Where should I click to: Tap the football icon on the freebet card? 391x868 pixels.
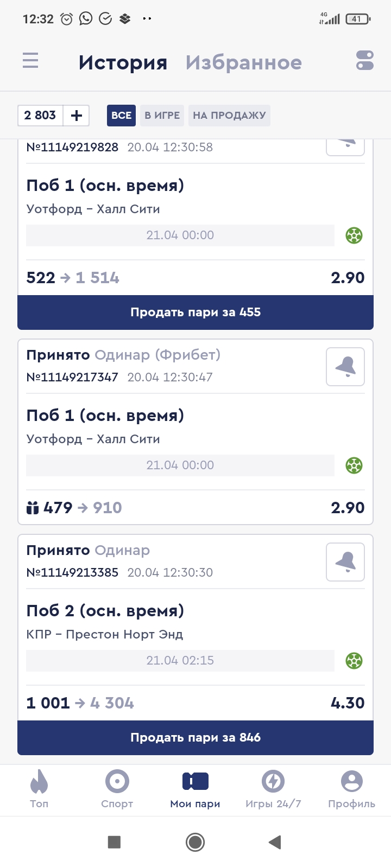(354, 465)
